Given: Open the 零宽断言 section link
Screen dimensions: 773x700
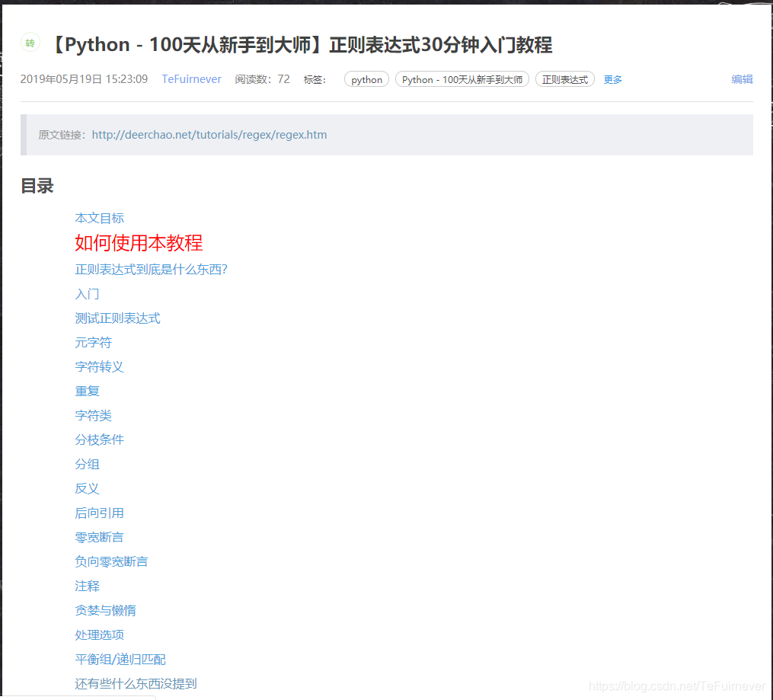Looking at the screenshot, I should pos(100,537).
